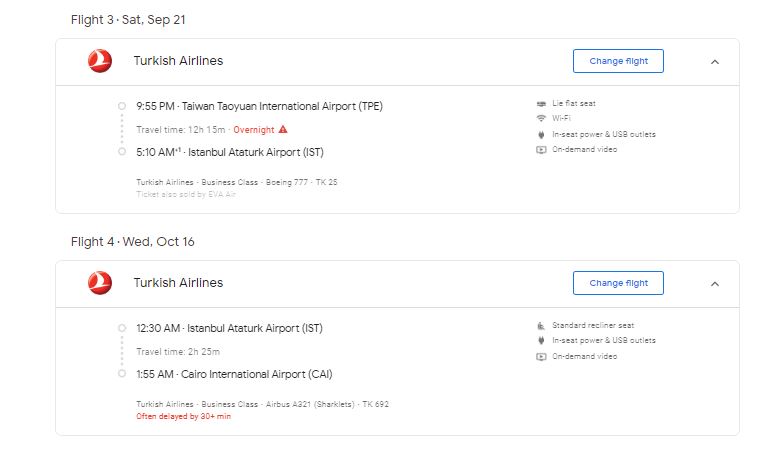759x453 pixels.
Task: Click the Overnight warning text
Action: pos(254,130)
